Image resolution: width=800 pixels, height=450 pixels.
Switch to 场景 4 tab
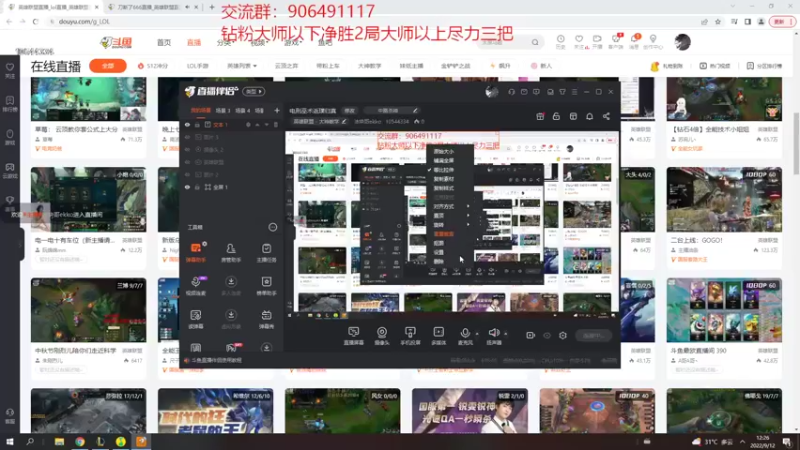click(242, 110)
